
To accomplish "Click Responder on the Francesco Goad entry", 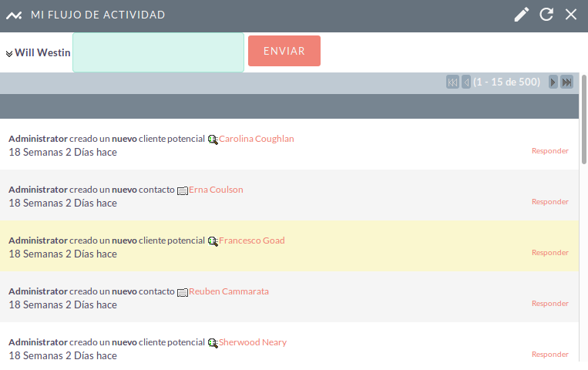I will 550,253.
